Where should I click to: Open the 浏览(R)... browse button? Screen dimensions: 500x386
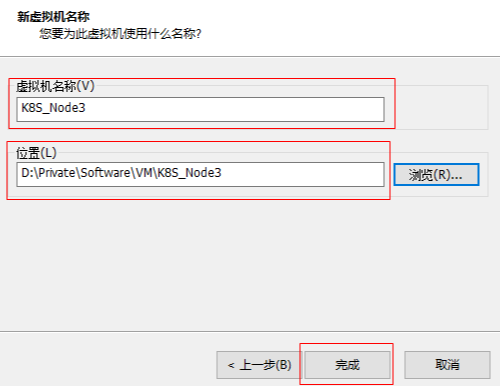(x=436, y=174)
